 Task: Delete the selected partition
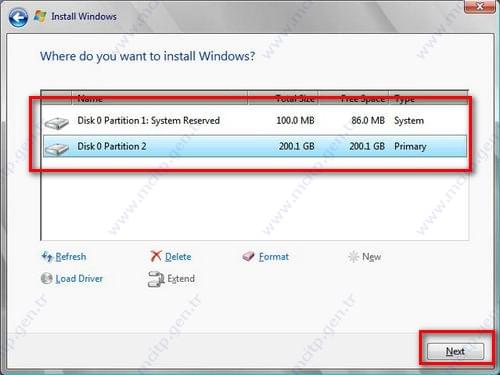pos(178,257)
